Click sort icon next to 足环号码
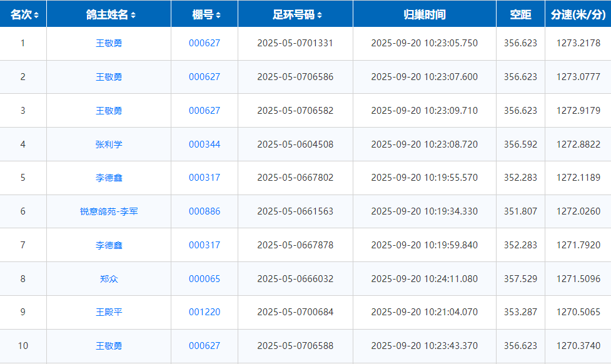The height and width of the screenshot is (364, 611). tap(320, 15)
